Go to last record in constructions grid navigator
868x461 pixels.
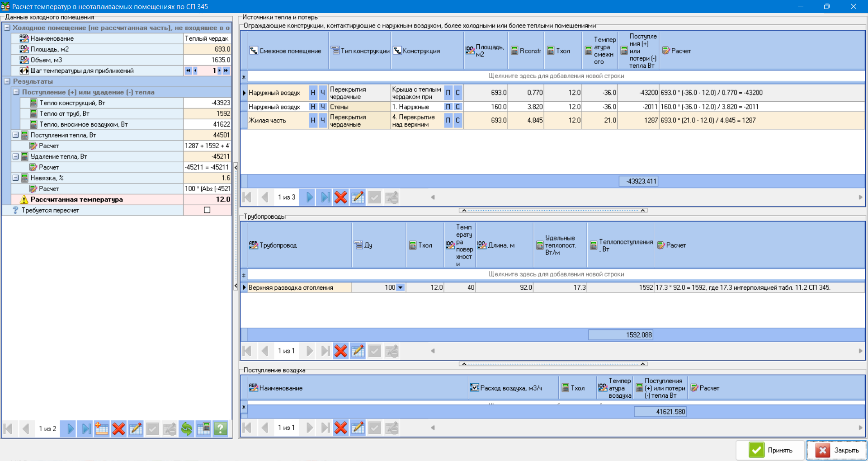325,197
